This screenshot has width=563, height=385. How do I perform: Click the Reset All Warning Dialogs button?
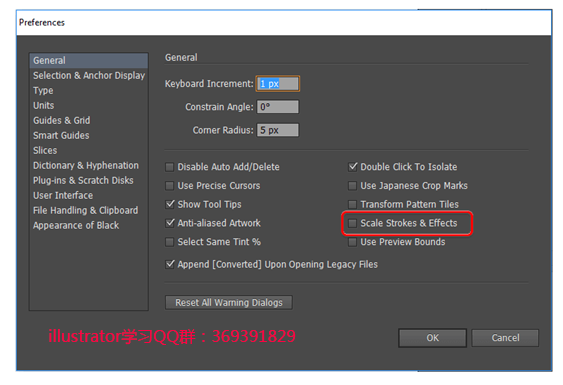229,302
